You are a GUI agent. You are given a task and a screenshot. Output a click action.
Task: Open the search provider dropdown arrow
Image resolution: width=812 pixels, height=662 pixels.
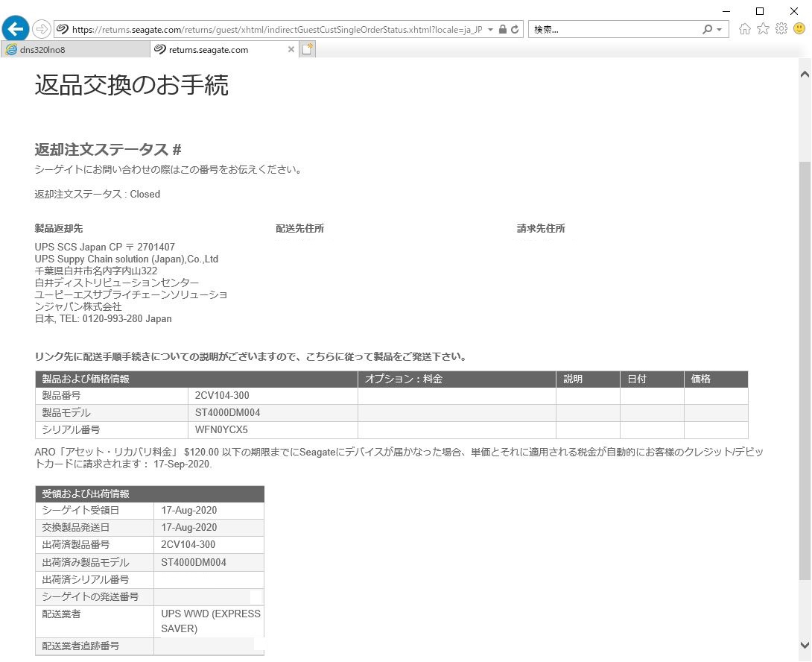tap(720, 30)
